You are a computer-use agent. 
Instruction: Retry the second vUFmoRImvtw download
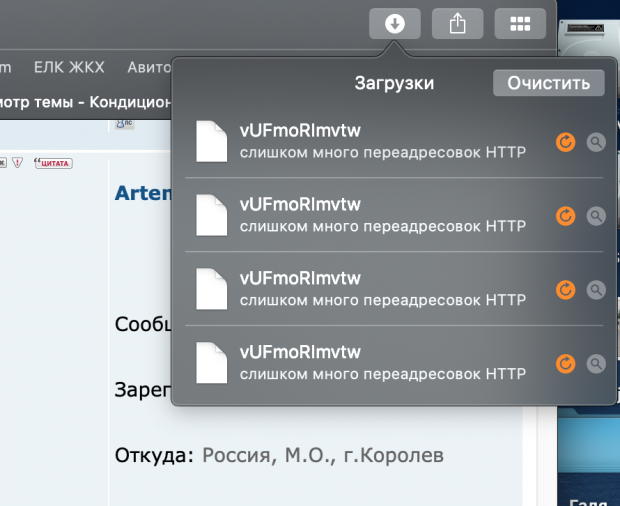coord(566,215)
